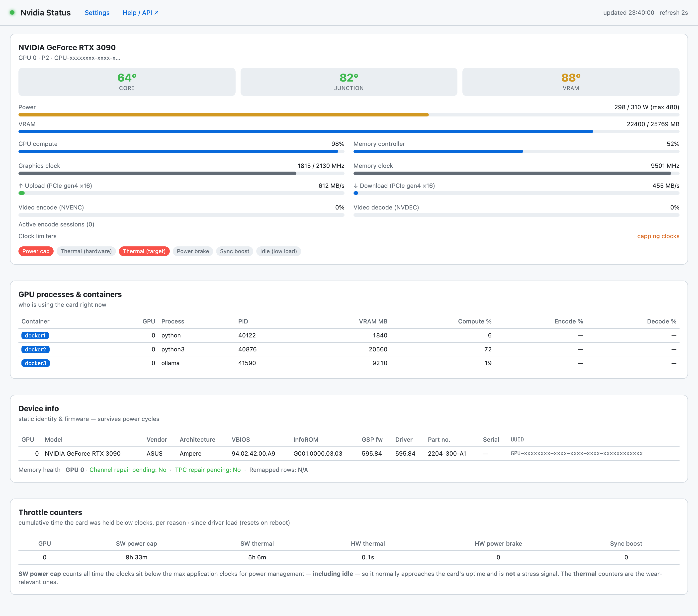Click the 64° CORE temperature tile
698x616 pixels.
pyautogui.click(x=127, y=82)
